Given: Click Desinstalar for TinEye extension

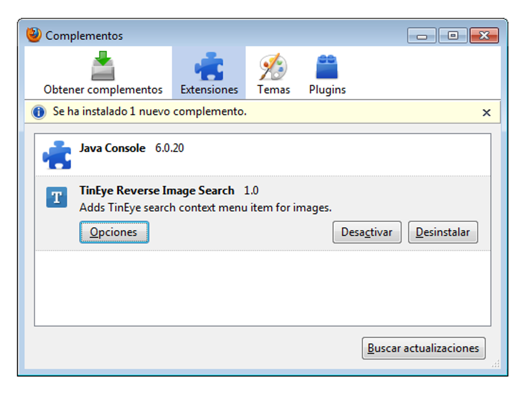Looking at the screenshot, I should pyautogui.click(x=443, y=232).
